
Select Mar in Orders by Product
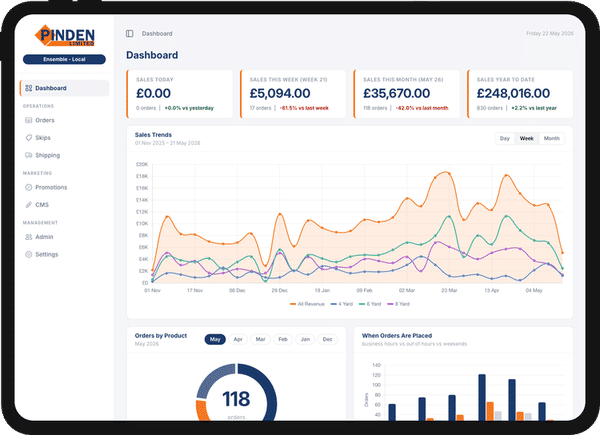click(x=261, y=339)
